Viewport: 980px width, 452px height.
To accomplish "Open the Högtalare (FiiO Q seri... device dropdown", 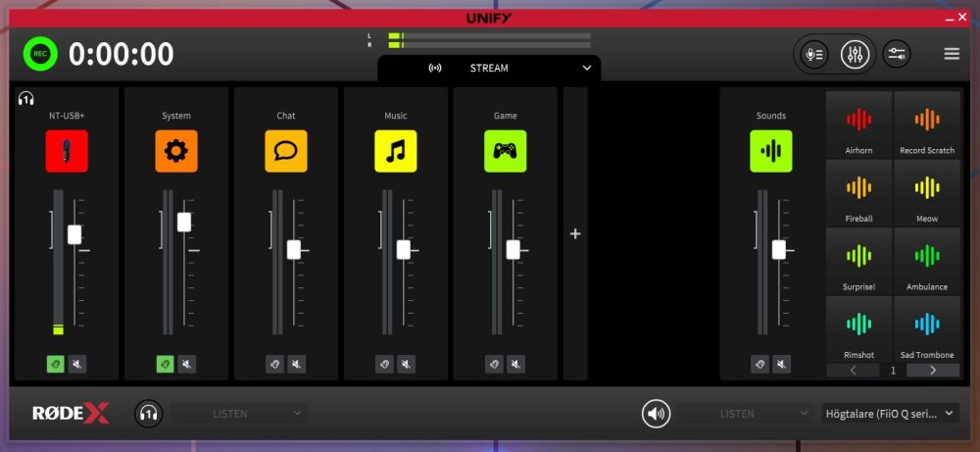I will point(891,413).
